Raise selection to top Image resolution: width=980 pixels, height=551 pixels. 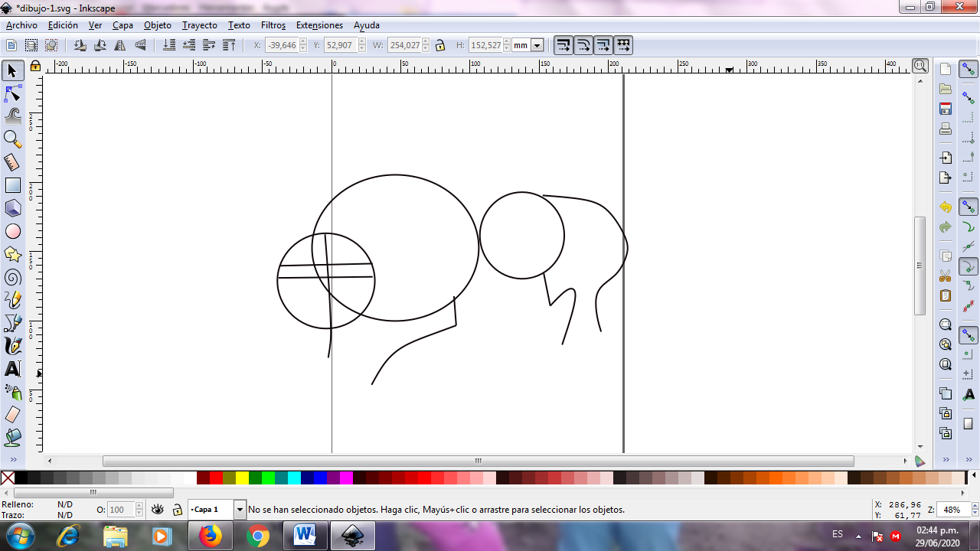click(x=229, y=45)
